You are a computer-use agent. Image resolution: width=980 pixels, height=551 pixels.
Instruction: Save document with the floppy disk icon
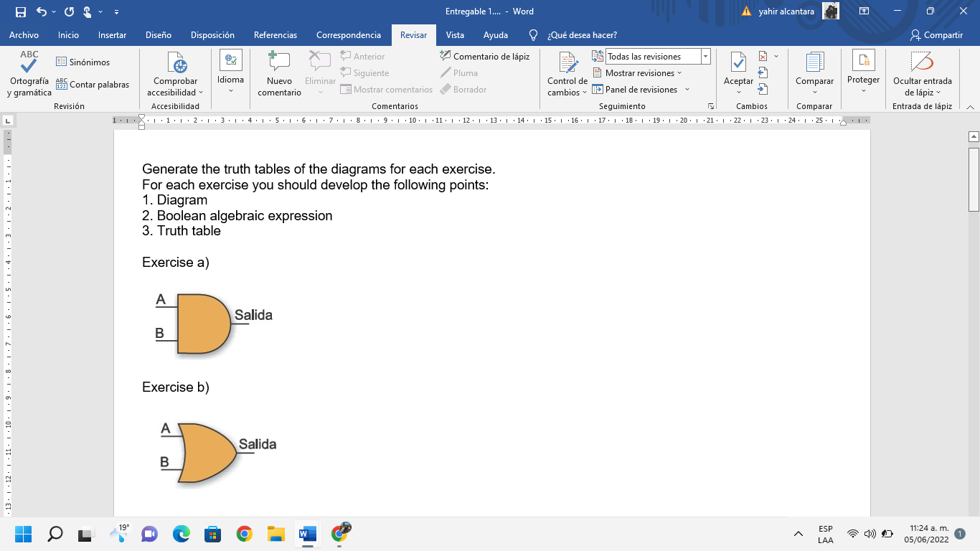pyautogui.click(x=20, y=11)
